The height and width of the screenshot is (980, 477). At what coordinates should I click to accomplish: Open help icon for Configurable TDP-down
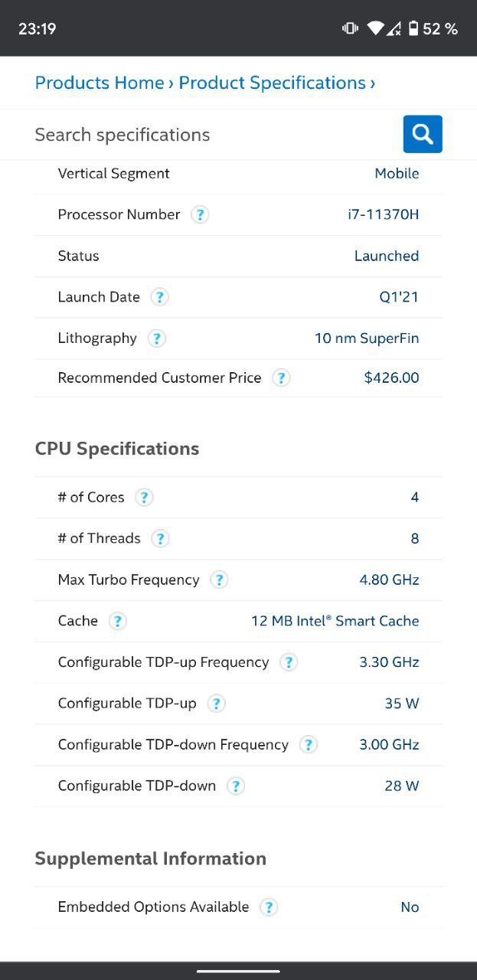point(236,786)
